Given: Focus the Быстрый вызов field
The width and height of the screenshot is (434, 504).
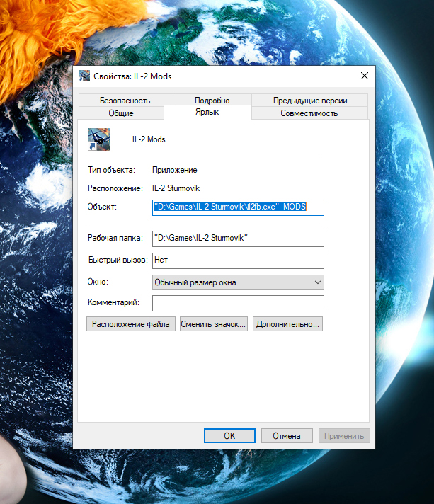Looking at the screenshot, I should (x=238, y=260).
